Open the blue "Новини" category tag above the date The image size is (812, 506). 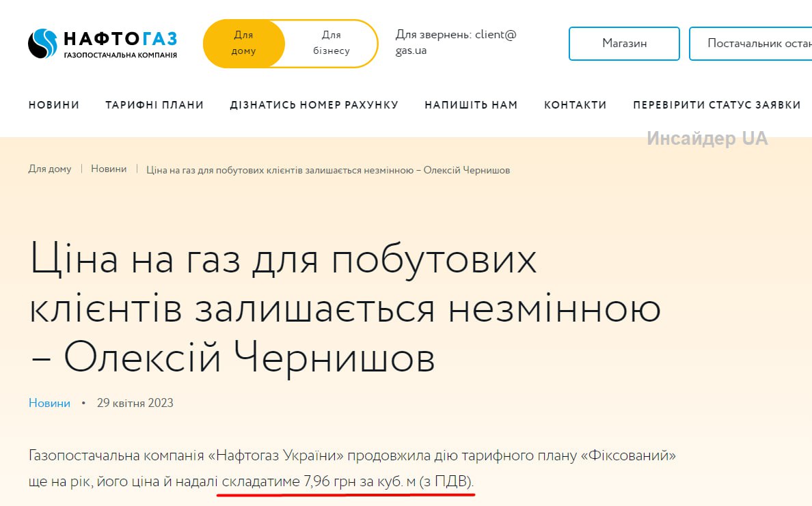49,403
